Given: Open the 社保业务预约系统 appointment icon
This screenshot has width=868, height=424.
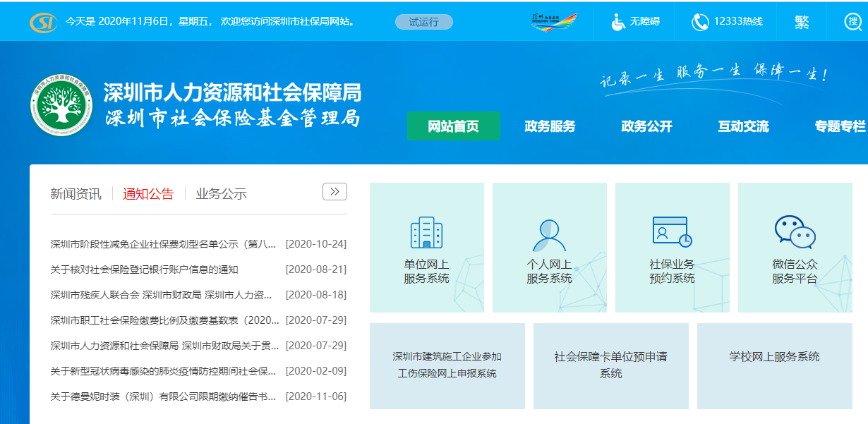Looking at the screenshot, I should pyautogui.click(x=671, y=231).
